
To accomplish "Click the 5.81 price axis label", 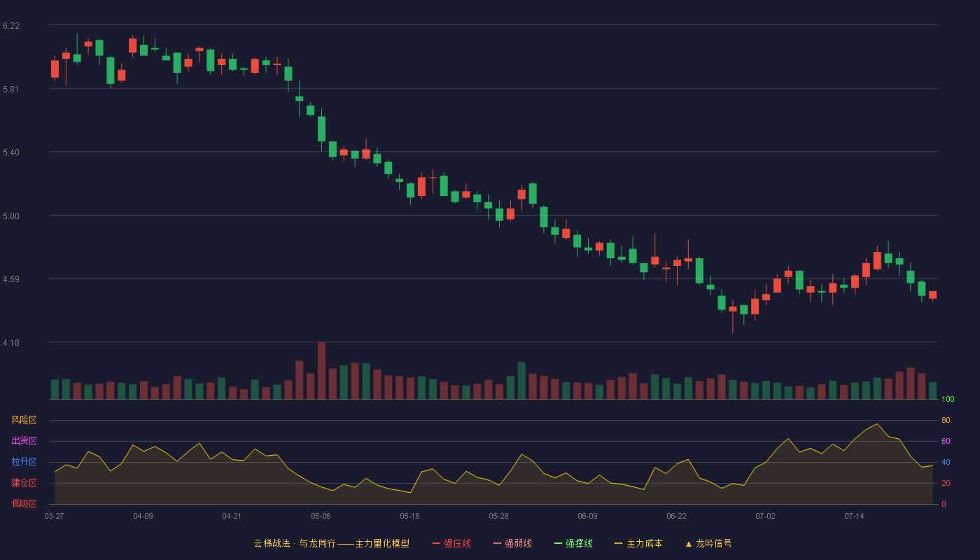I will click(11, 90).
